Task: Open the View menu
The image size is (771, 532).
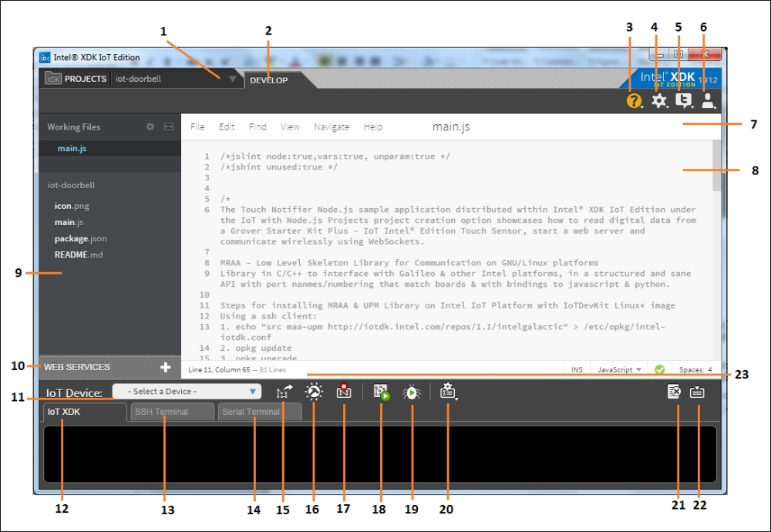Action: click(290, 127)
